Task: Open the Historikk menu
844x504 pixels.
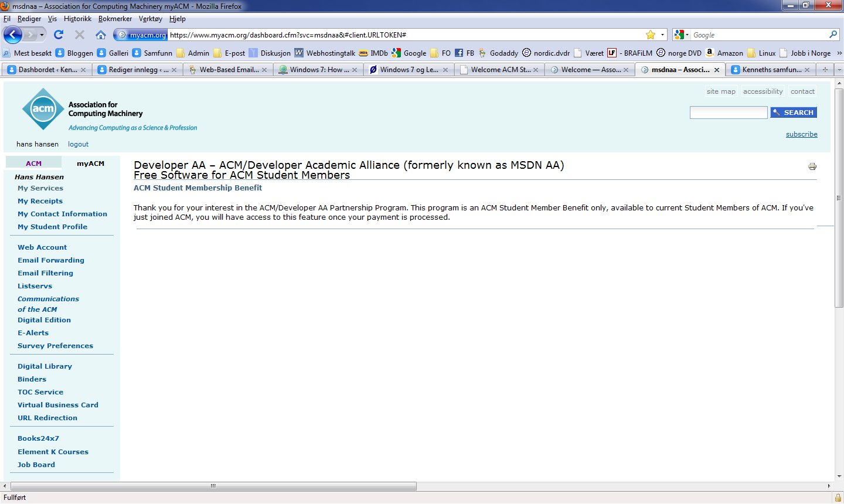Action: (x=77, y=19)
